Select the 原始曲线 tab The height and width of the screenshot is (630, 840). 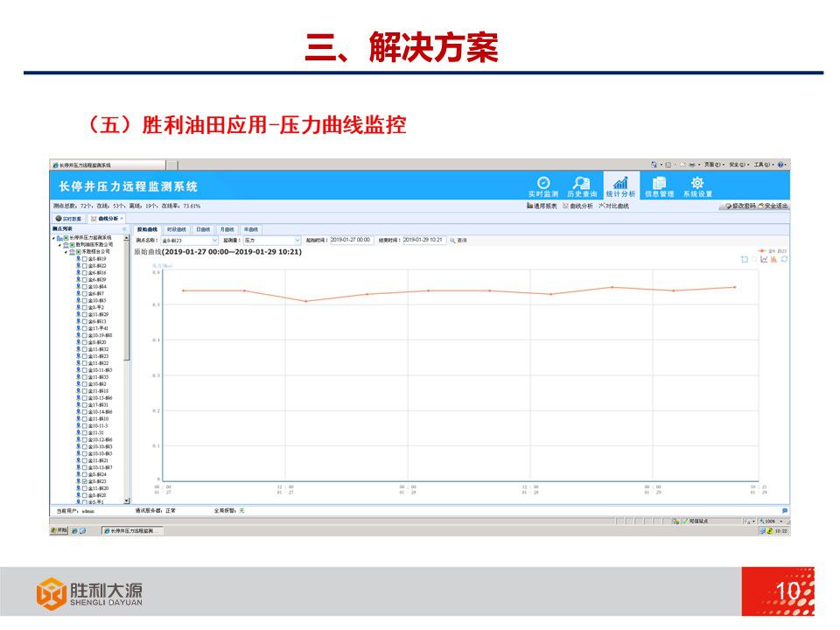[x=147, y=229]
